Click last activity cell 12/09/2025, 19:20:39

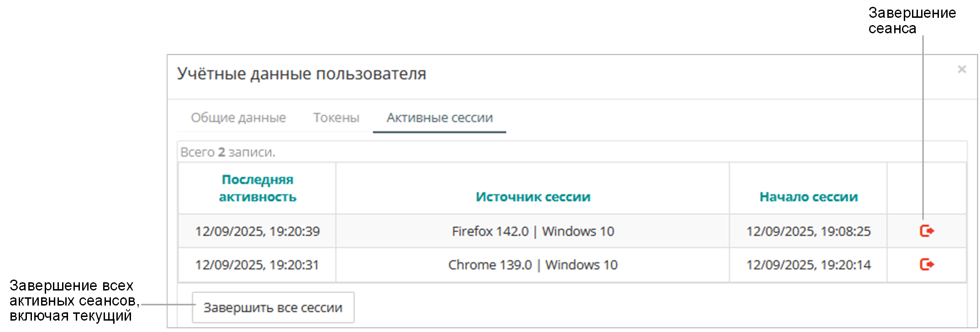tap(257, 231)
